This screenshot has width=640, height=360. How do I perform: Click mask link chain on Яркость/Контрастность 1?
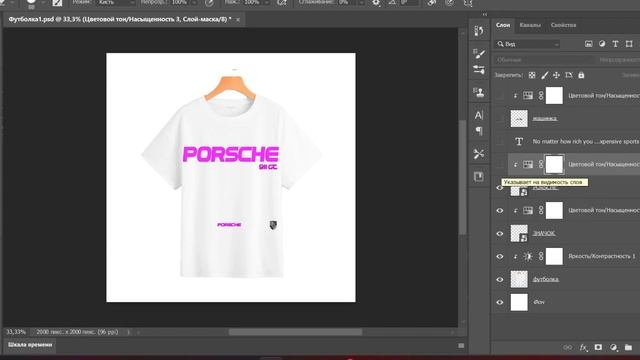541,256
